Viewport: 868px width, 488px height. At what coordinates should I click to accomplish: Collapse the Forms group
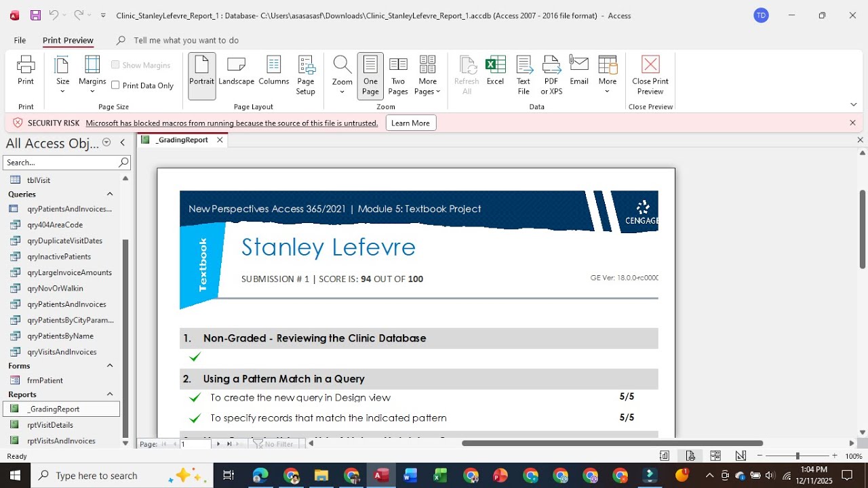click(110, 366)
